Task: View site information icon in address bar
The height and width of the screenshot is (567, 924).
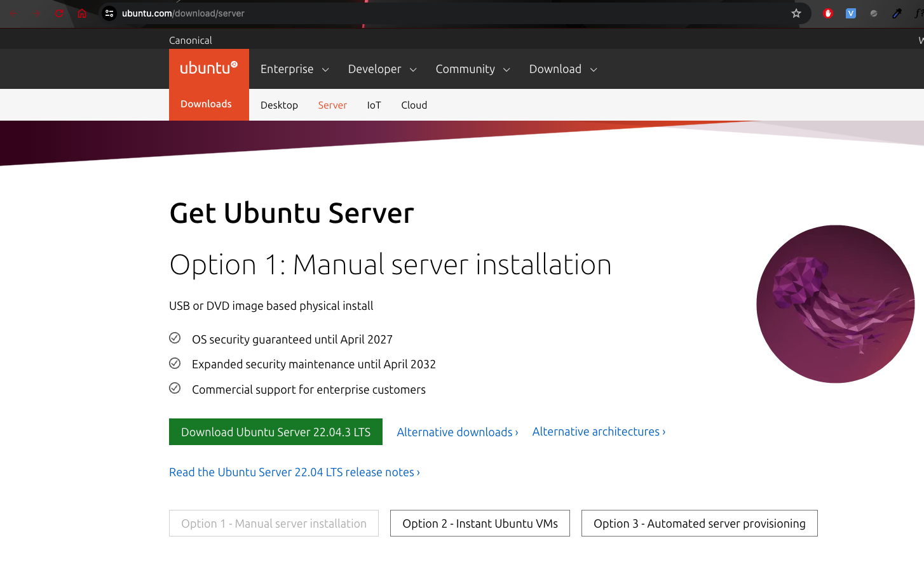Action: click(x=109, y=13)
